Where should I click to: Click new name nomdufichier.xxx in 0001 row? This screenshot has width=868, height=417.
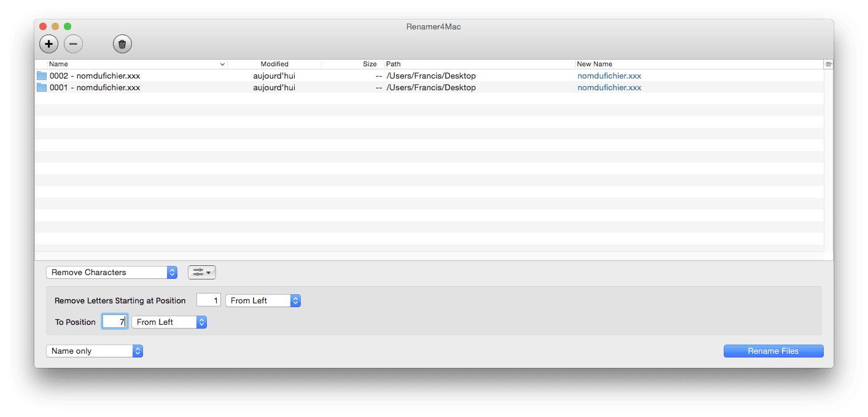(610, 87)
